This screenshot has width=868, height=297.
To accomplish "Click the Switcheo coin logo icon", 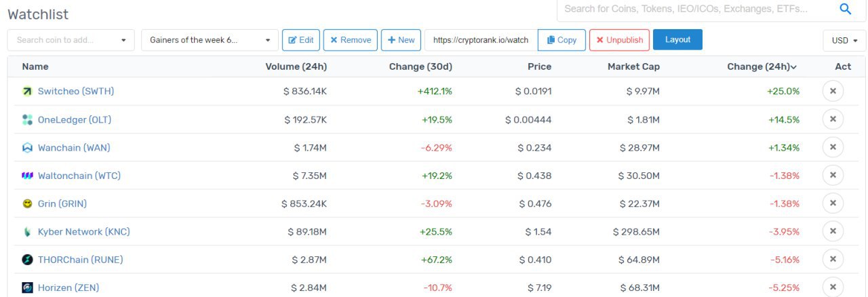I will pyautogui.click(x=27, y=92).
